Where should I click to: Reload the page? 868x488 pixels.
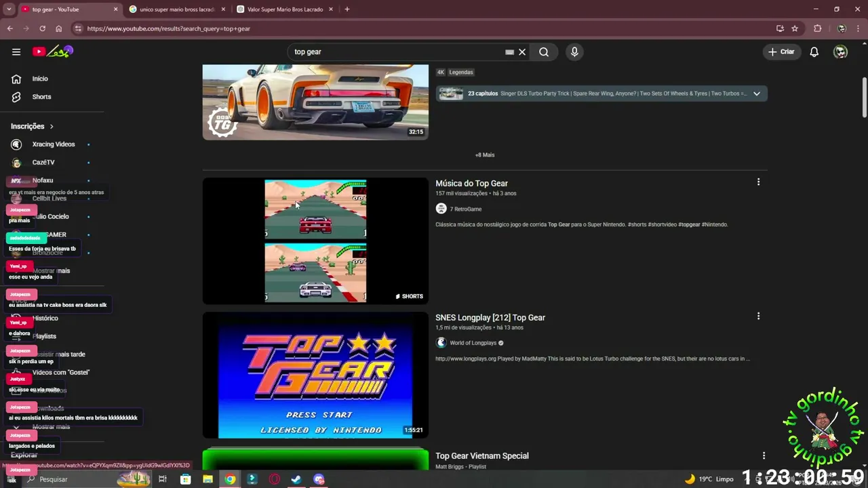[42, 28]
